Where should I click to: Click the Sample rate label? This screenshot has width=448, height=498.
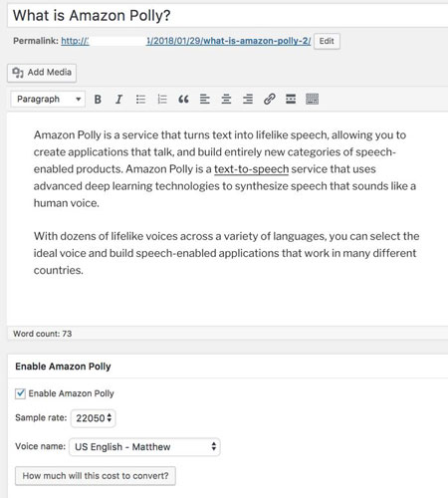41,417
